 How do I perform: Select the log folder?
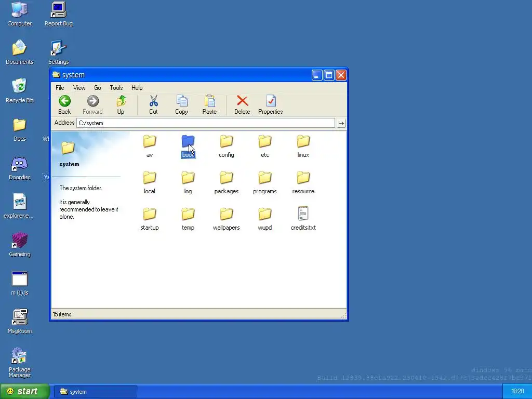(x=188, y=182)
